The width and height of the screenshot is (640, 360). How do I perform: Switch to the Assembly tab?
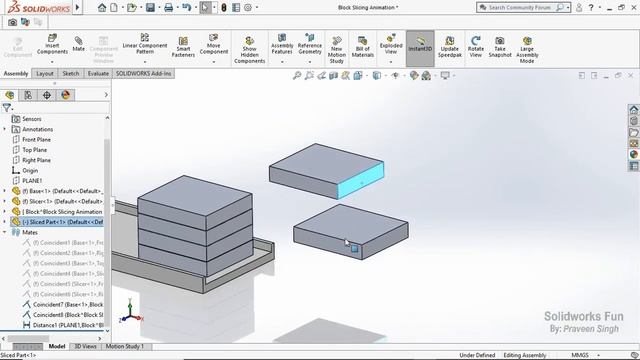[16, 73]
